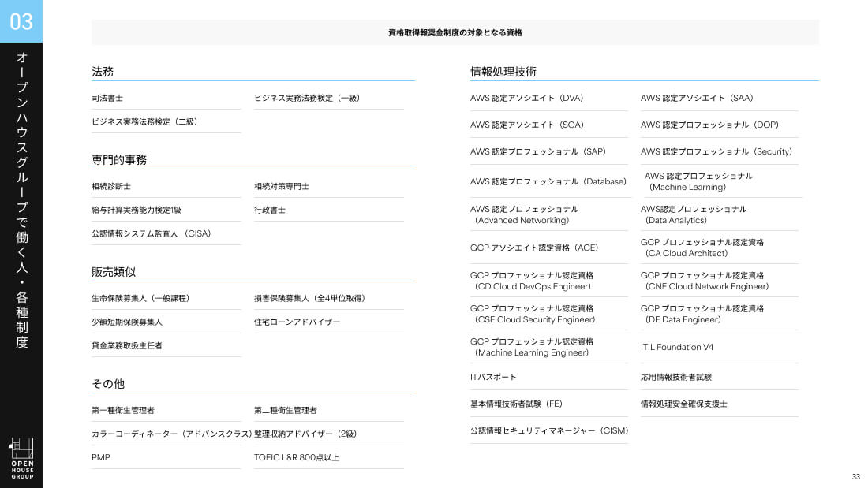Click 整理収納アドバイザー（2級）
This screenshot has height=488, width=868.
click(305, 434)
